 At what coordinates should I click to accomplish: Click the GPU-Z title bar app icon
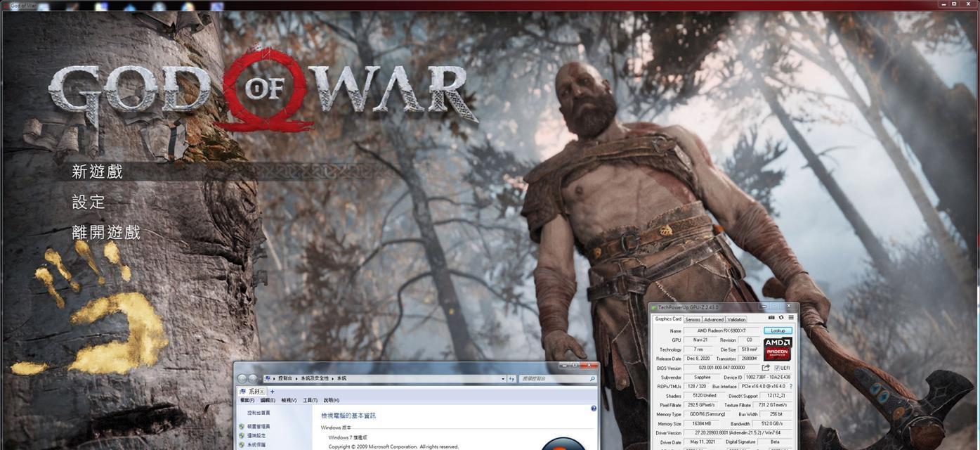point(653,307)
